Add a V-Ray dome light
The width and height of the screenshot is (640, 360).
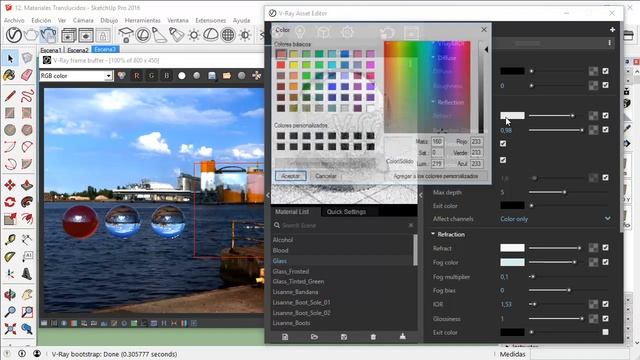click(211, 35)
